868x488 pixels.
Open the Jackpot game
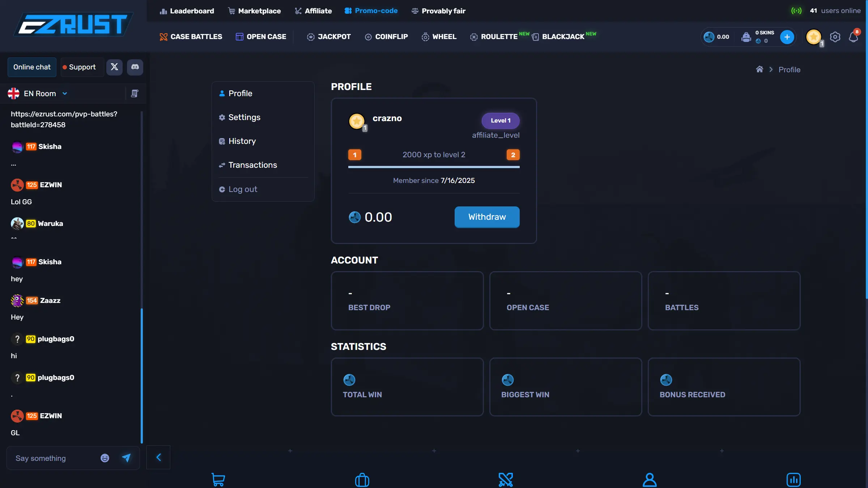point(329,37)
